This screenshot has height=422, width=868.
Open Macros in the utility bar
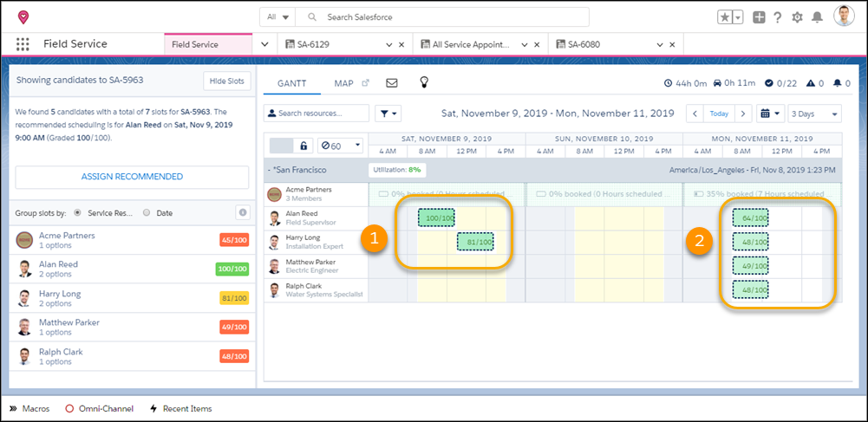(x=30, y=409)
